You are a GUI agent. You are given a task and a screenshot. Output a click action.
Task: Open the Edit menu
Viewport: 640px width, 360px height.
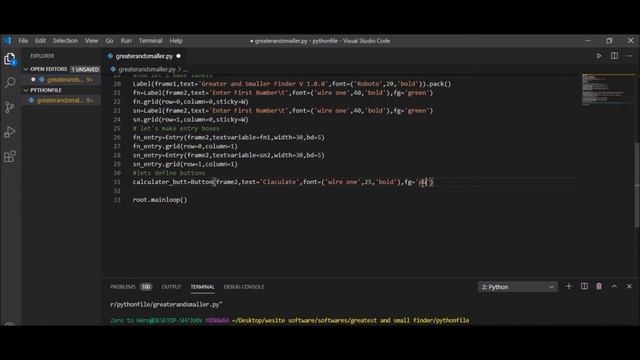(40, 40)
